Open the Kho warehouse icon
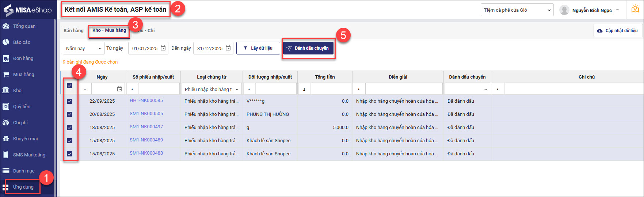This screenshot has height=197, width=644. click(x=6, y=90)
